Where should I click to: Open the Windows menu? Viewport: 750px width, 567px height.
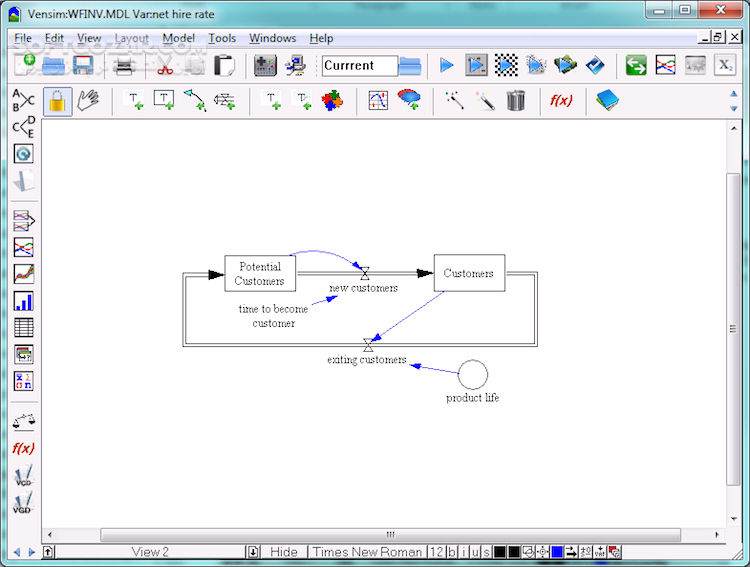(x=272, y=38)
